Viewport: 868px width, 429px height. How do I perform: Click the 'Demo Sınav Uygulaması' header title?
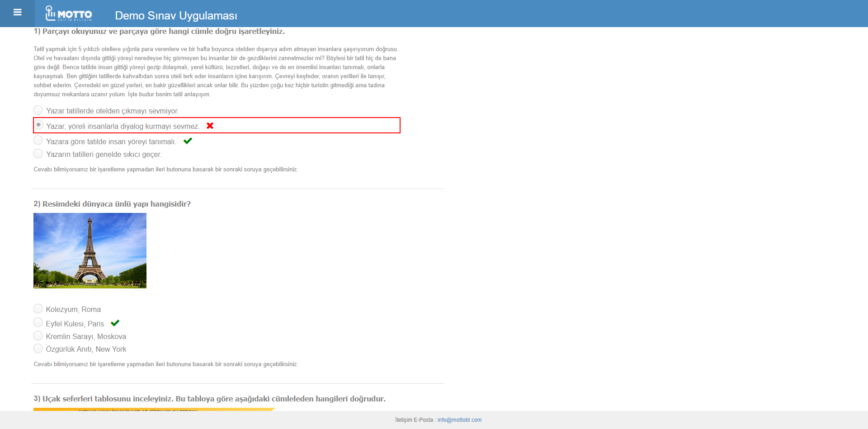(x=176, y=15)
